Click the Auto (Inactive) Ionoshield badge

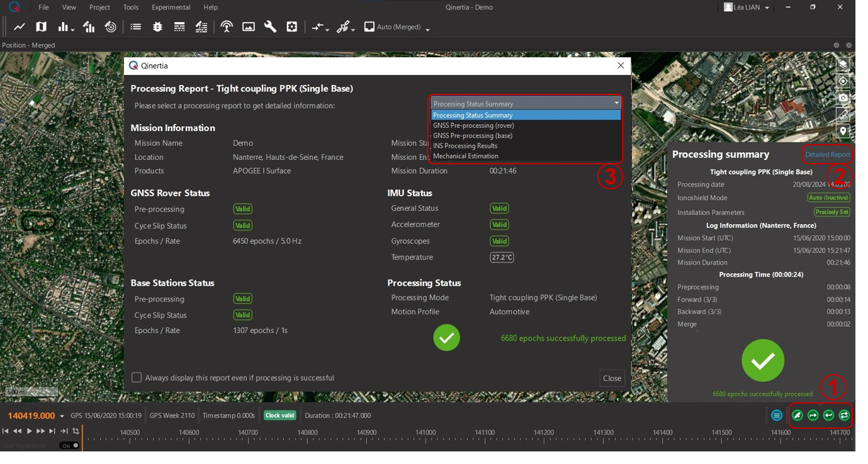(x=828, y=198)
